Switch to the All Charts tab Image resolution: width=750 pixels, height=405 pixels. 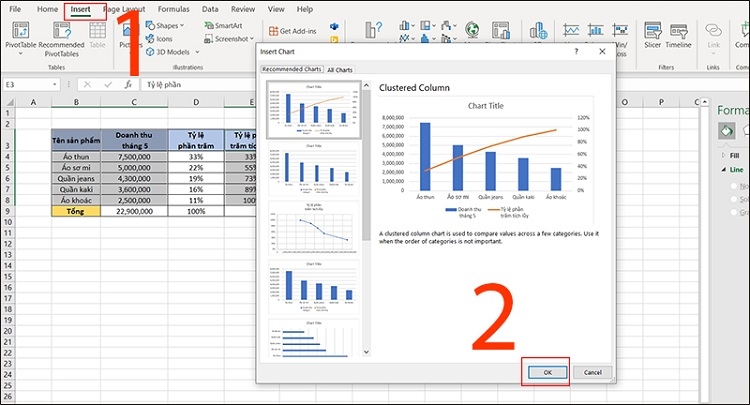point(342,69)
